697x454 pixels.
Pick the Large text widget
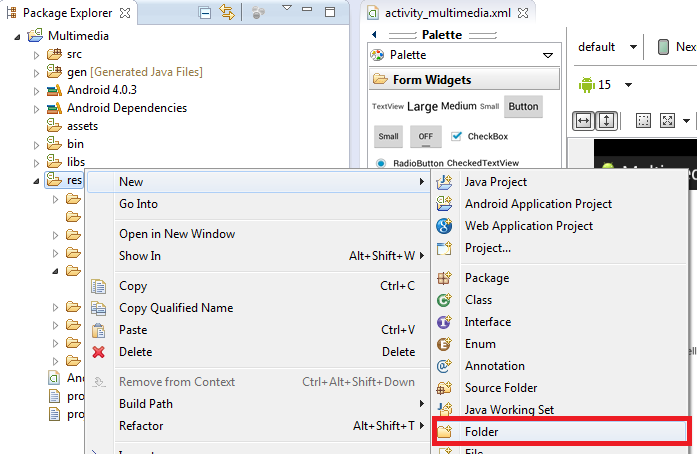422,107
